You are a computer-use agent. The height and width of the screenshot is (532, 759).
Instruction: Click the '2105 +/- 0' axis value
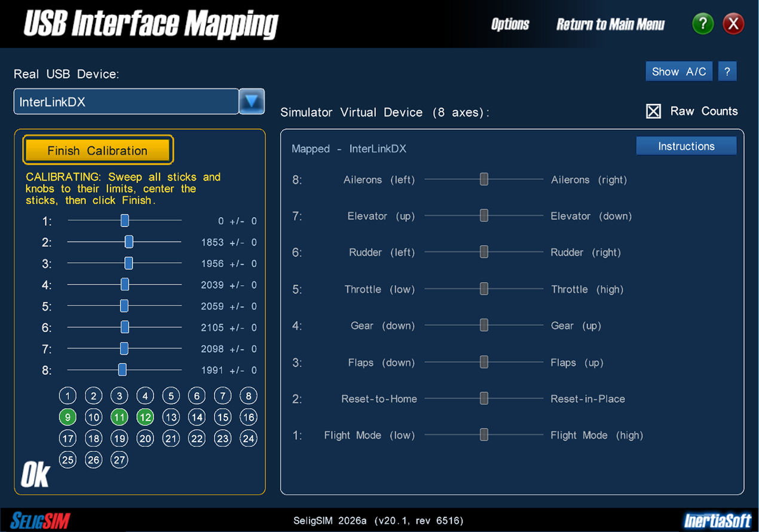229,328
